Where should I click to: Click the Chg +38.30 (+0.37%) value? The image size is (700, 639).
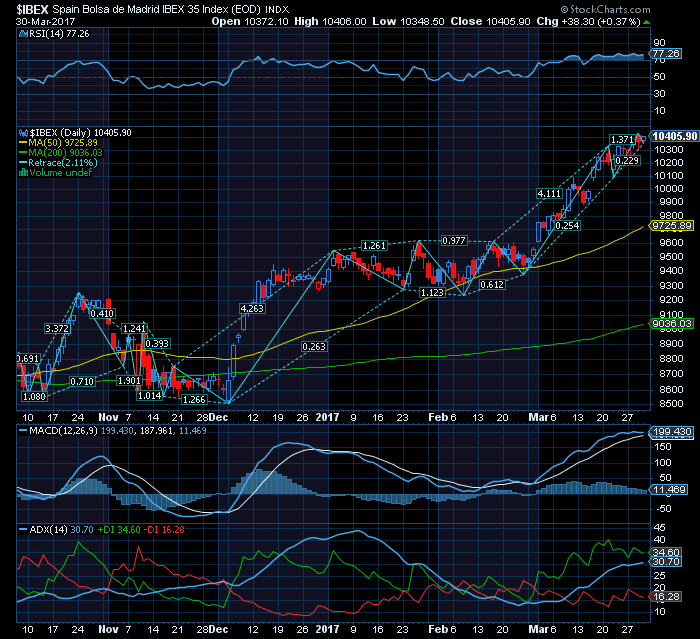(x=588, y=21)
